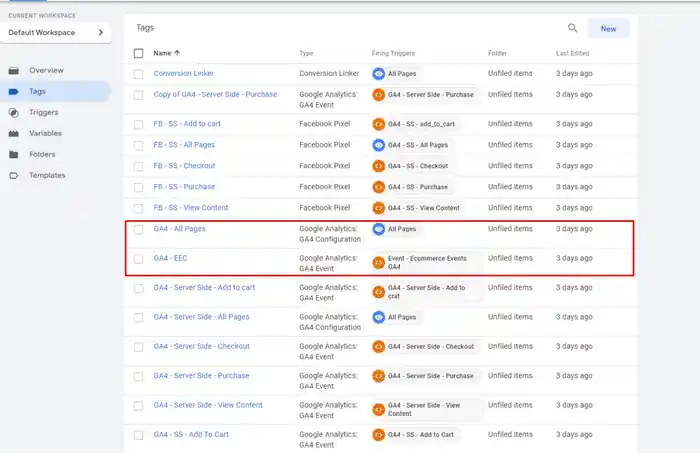This screenshot has width=700, height=453.
Task: Click the Tags icon in sidebar
Action: coord(14,91)
